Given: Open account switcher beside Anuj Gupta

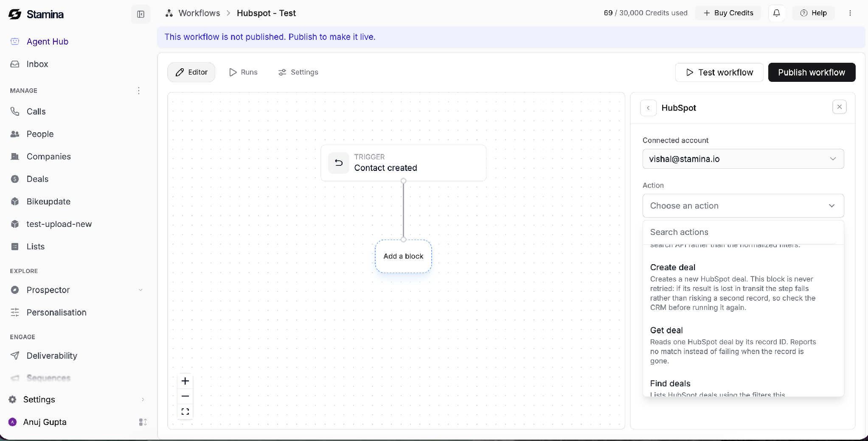Looking at the screenshot, I should [x=143, y=422].
